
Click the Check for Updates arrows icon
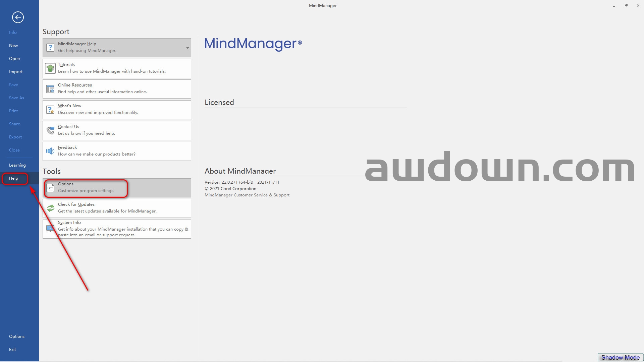coord(50,208)
